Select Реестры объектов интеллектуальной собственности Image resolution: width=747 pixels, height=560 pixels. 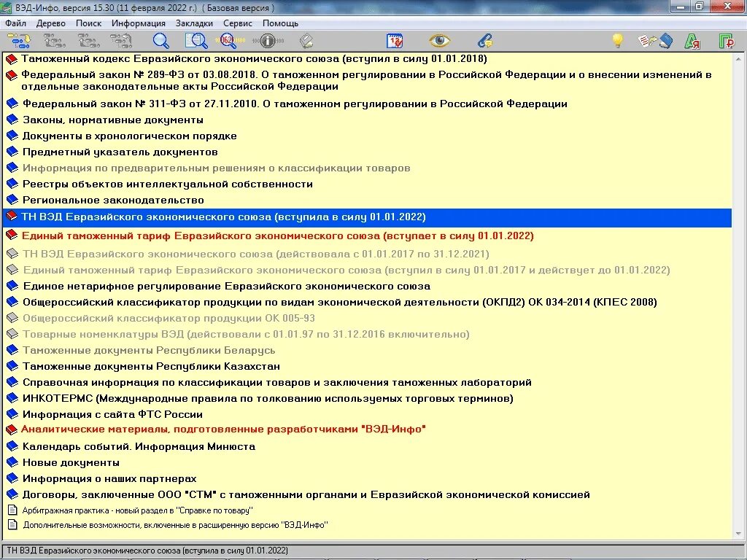(168, 184)
